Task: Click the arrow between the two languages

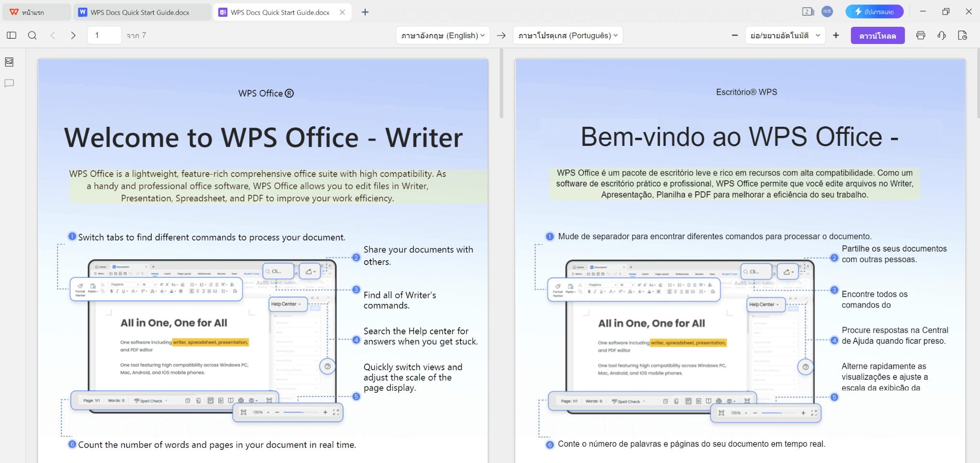Action: (x=501, y=35)
